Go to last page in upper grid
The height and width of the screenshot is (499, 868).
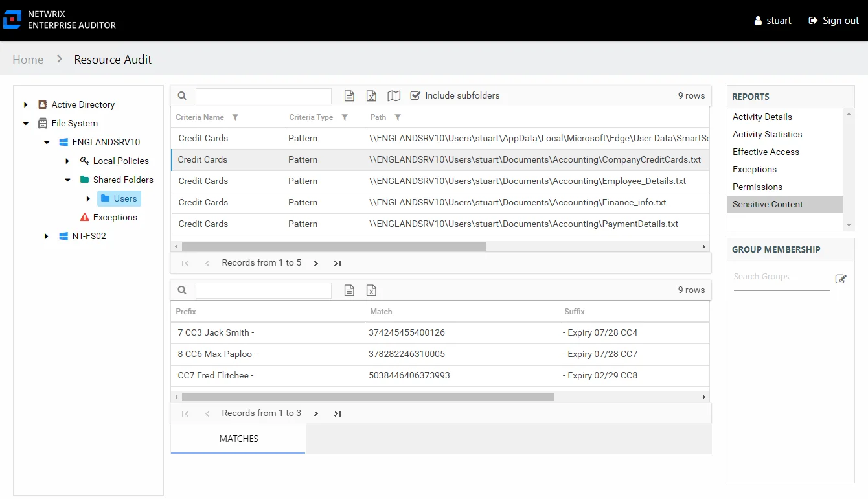(x=337, y=263)
